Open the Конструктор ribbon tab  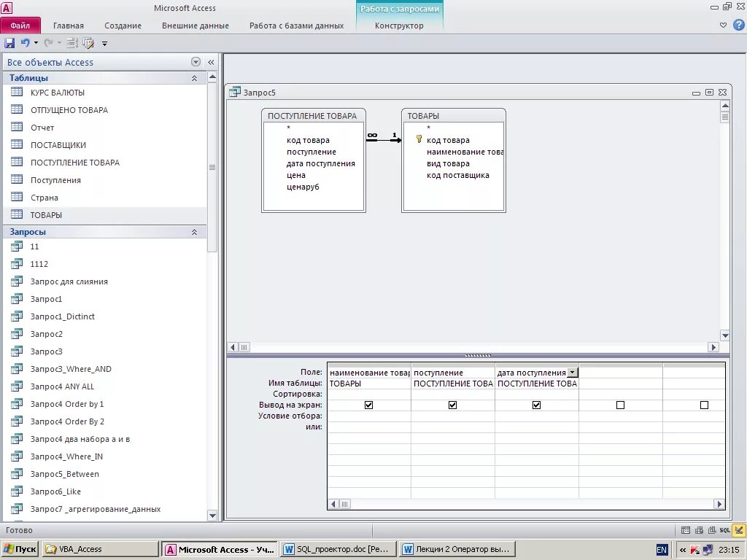(399, 26)
